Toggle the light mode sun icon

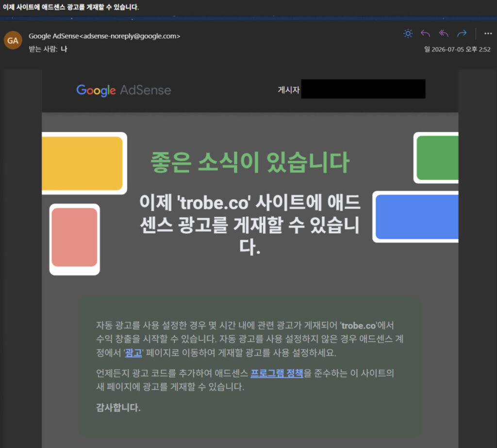[x=408, y=33]
